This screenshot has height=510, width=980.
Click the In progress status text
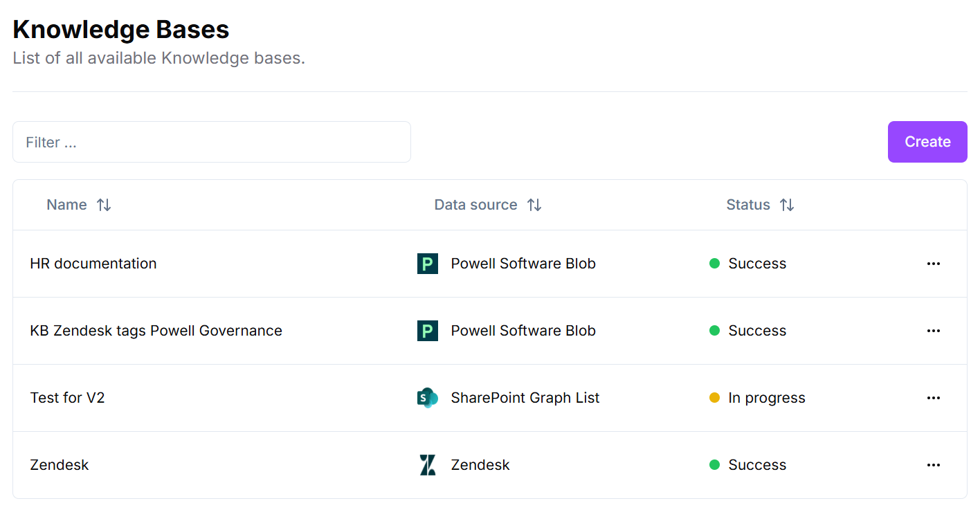(x=767, y=398)
